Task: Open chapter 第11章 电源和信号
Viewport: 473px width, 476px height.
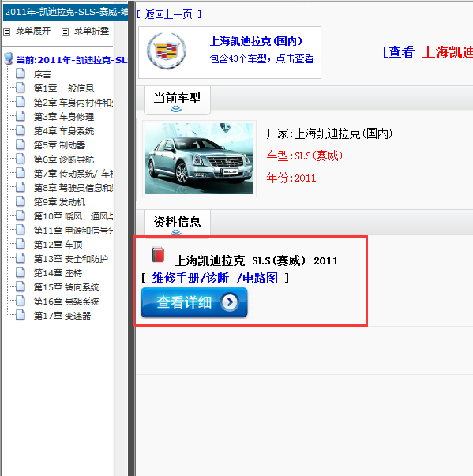Action: tap(73, 231)
